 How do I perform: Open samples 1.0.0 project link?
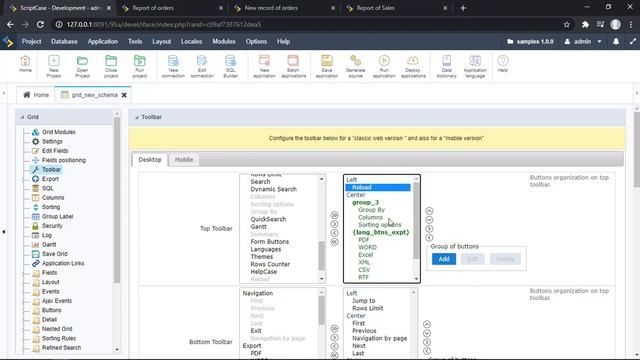pos(530,41)
